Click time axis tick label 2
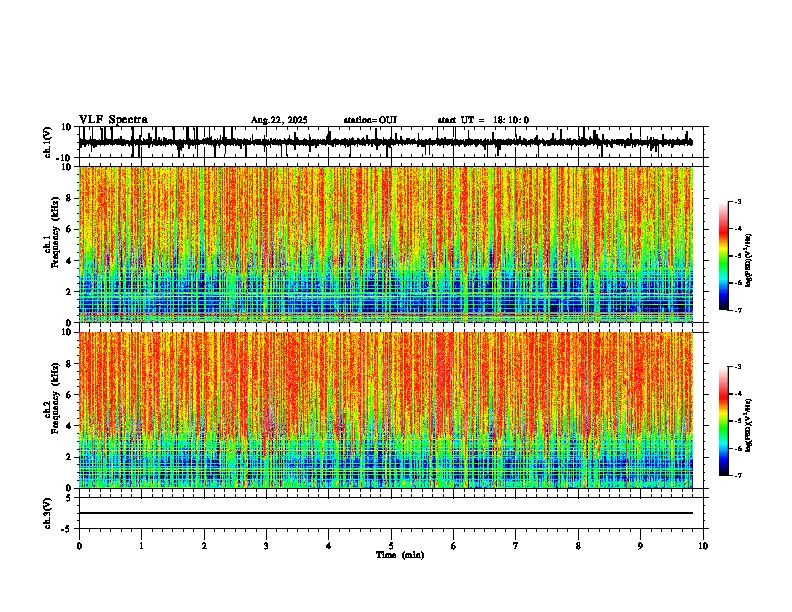The width and height of the screenshot is (792, 612). pos(204,546)
